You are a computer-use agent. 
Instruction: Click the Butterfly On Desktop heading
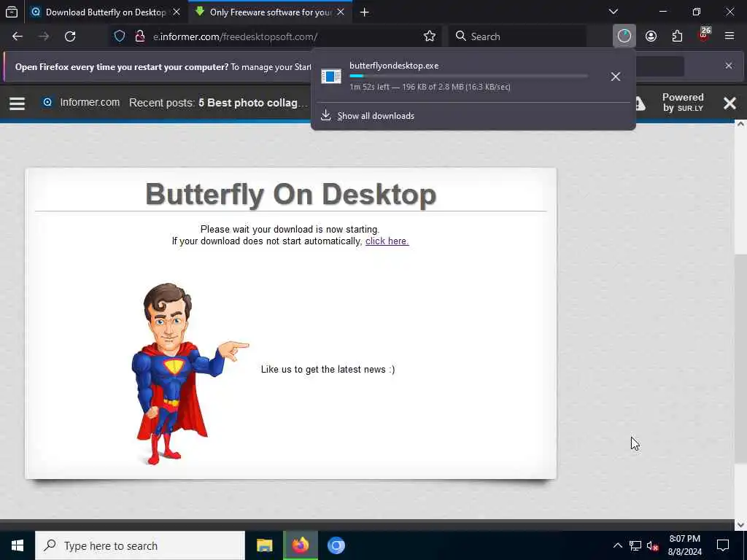[x=290, y=194]
